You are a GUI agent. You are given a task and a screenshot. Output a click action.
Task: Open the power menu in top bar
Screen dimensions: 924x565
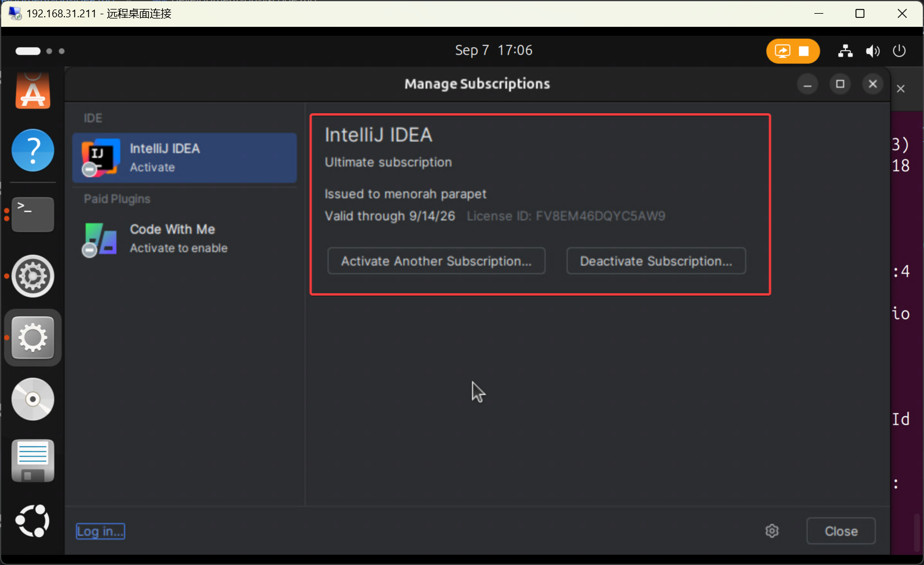pos(899,51)
